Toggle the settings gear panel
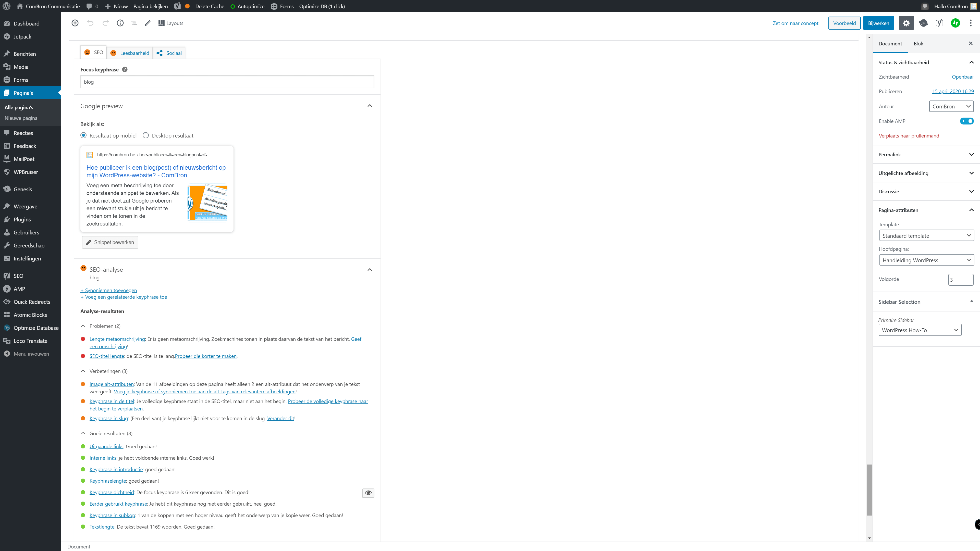 point(906,23)
